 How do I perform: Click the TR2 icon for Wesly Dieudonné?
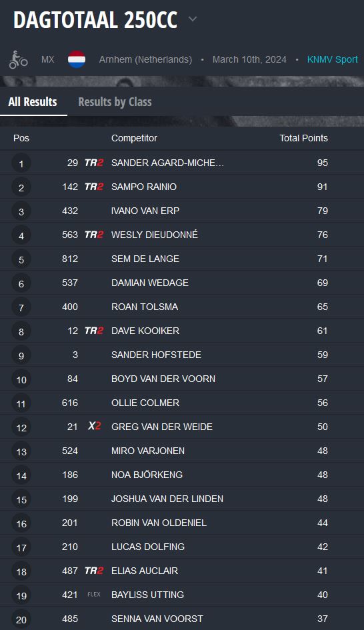[94, 235]
